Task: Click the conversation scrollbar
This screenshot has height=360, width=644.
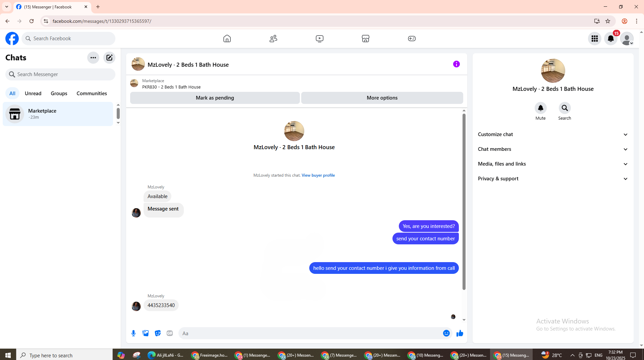Action: [464, 201]
